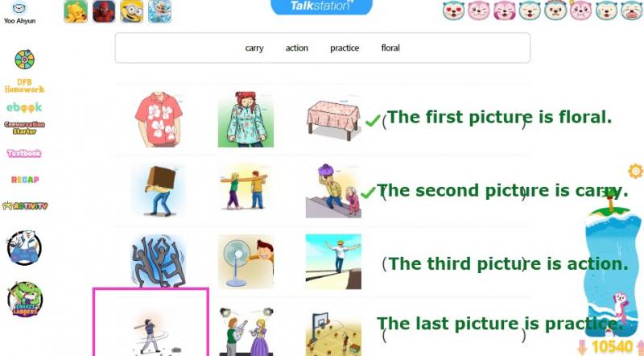This screenshot has width=644, height=356.
Task: Open DFB Homework in sidebar
Action: 25,85
